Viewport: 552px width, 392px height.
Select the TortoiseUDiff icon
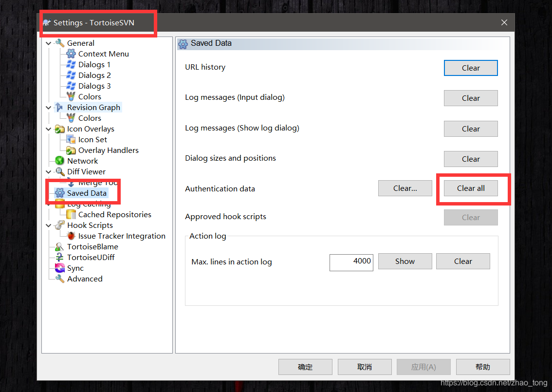(59, 257)
